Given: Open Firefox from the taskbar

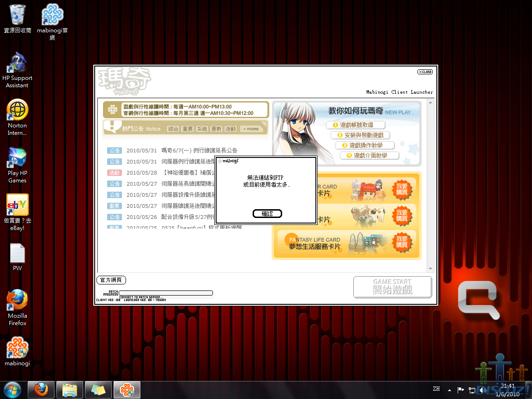Looking at the screenshot, I should tap(41, 390).
